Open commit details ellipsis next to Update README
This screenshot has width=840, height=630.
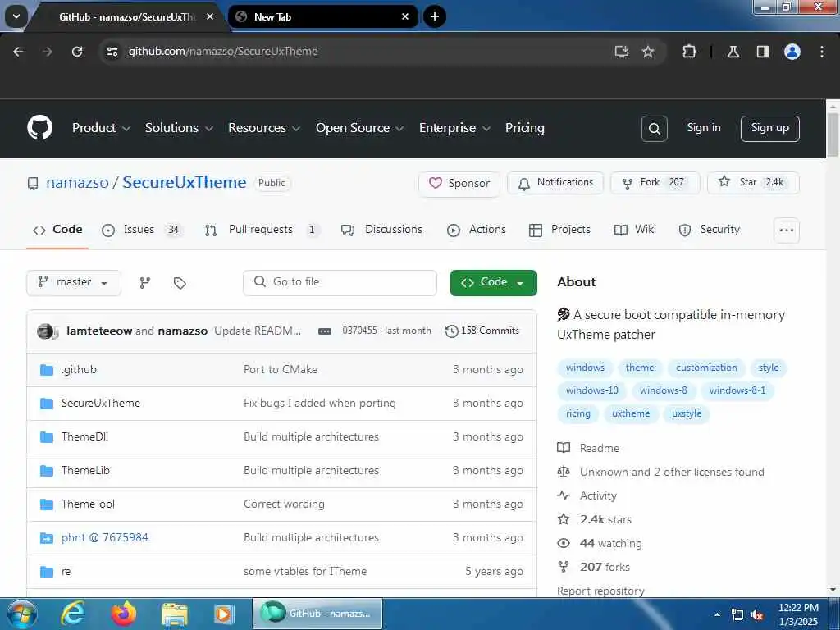pos(325,331)
